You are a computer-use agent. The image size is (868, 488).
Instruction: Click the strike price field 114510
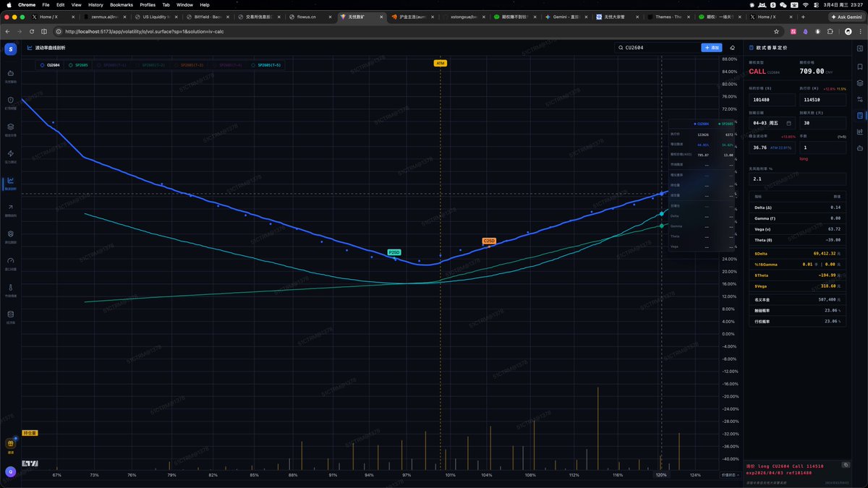pos(822,99)
